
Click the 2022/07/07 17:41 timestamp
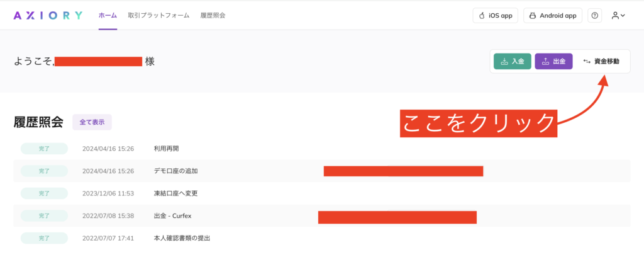coord(108,238)
